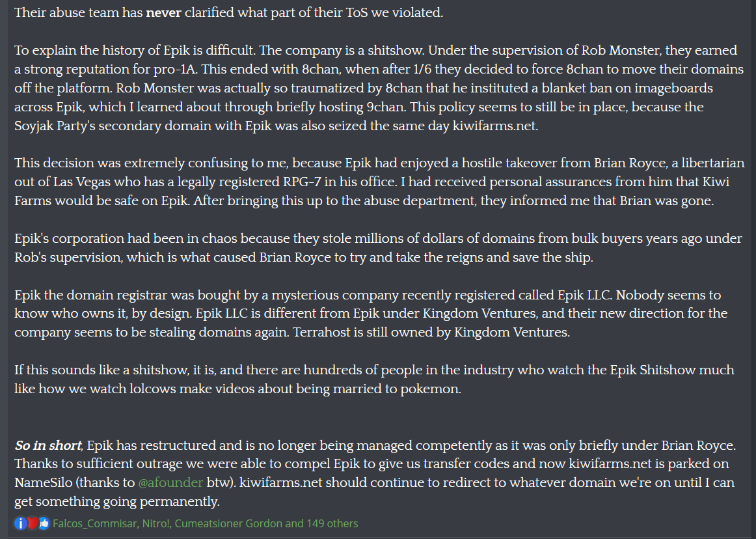Click Cumeatsioner Gordon in the reactions list
This screenshot has height=539, width=756.
coord(228,523)
